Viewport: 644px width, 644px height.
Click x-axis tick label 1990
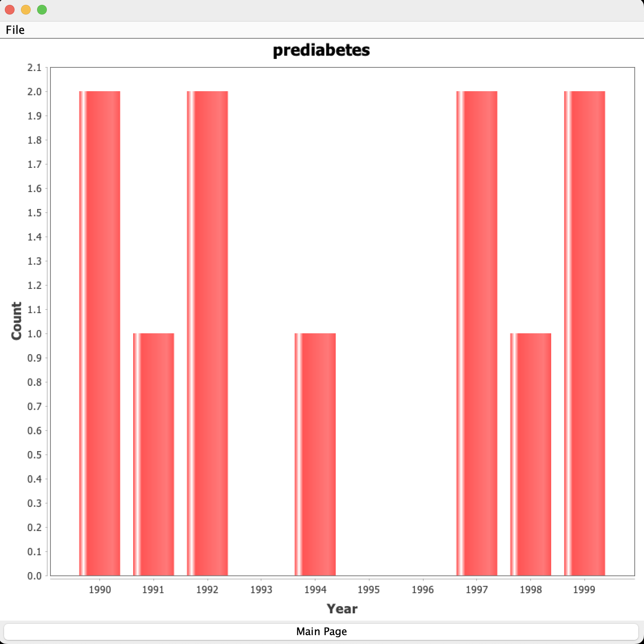(x=100, y=590)
